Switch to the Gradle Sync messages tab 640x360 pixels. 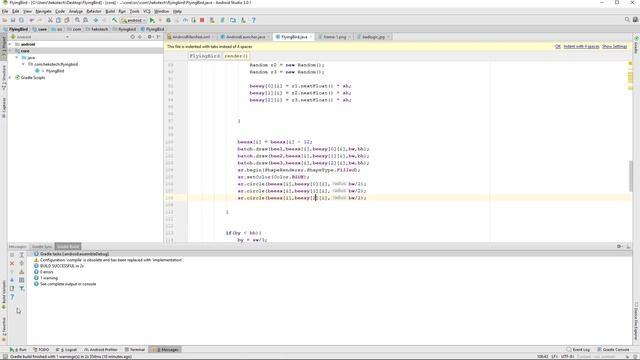click(x=42, y=247)
